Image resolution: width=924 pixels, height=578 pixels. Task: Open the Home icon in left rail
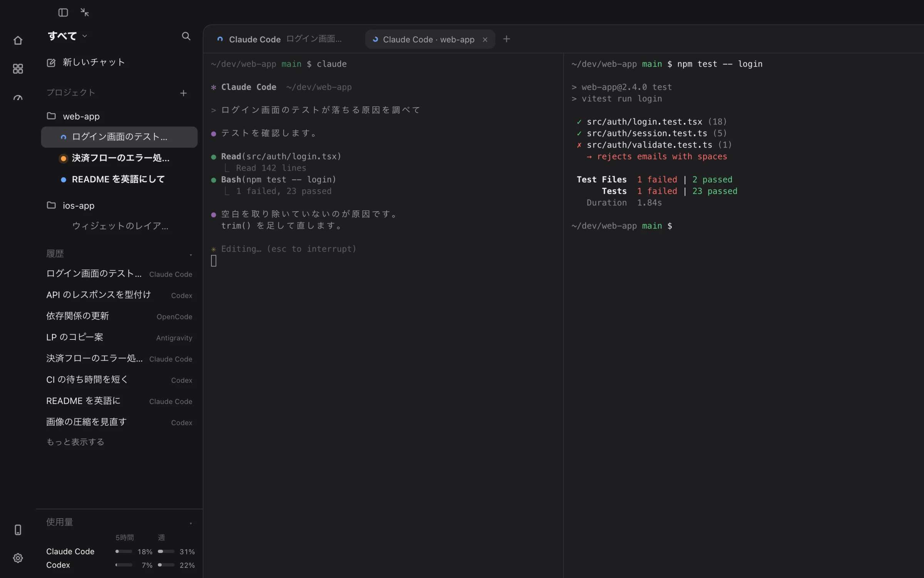tap(18, 40)
